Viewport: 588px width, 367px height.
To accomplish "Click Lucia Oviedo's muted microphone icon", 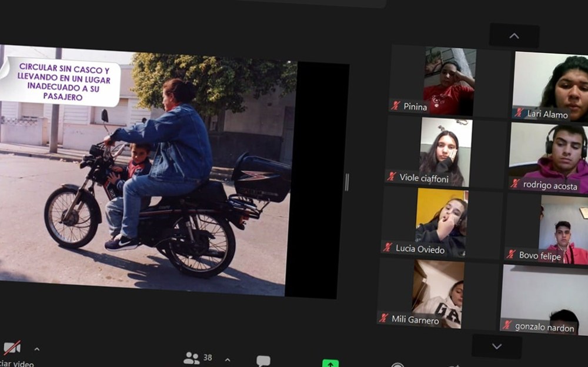I will pyautogui.click(x=387, y=248).
